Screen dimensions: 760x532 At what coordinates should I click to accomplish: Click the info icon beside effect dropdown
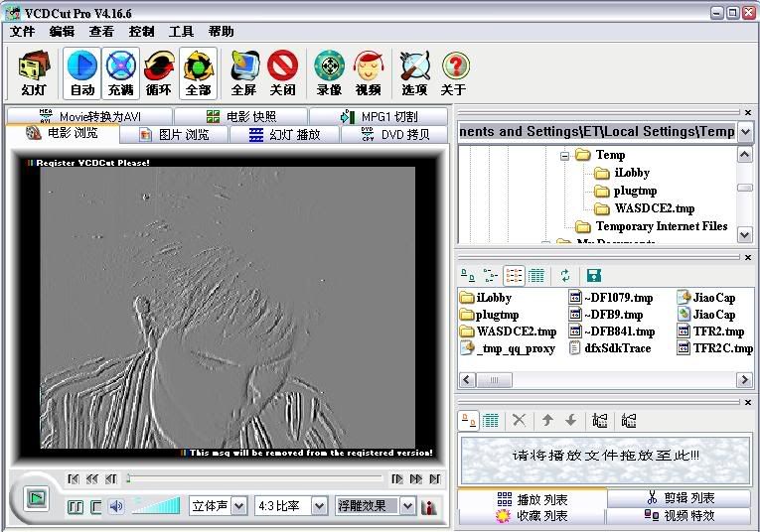[x=428, y=507]
